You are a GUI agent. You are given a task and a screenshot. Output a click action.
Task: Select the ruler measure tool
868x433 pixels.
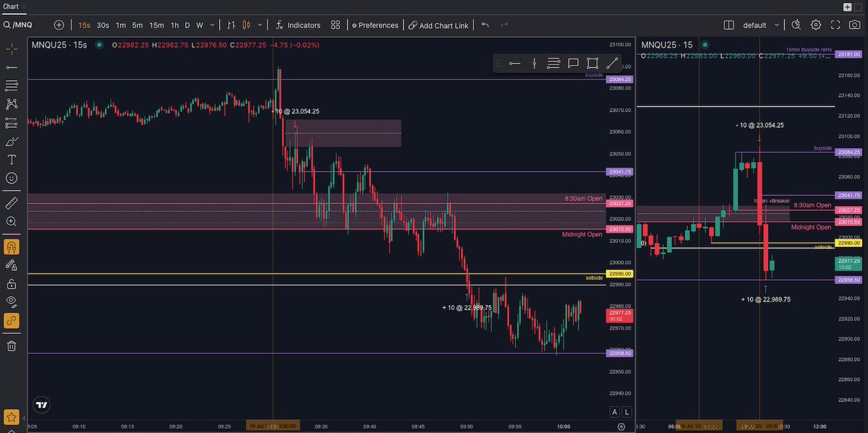coord(12,202)
